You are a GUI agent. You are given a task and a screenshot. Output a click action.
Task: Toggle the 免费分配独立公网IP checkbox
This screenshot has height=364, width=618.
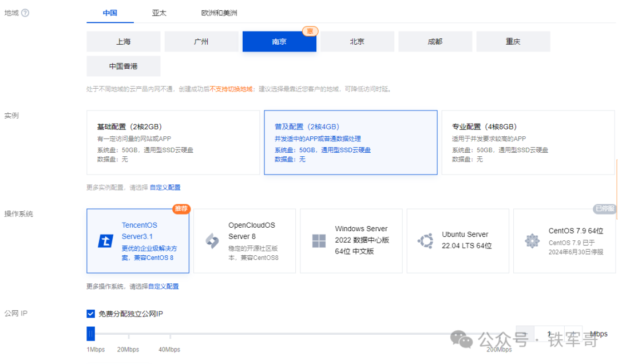pos(90,314)
